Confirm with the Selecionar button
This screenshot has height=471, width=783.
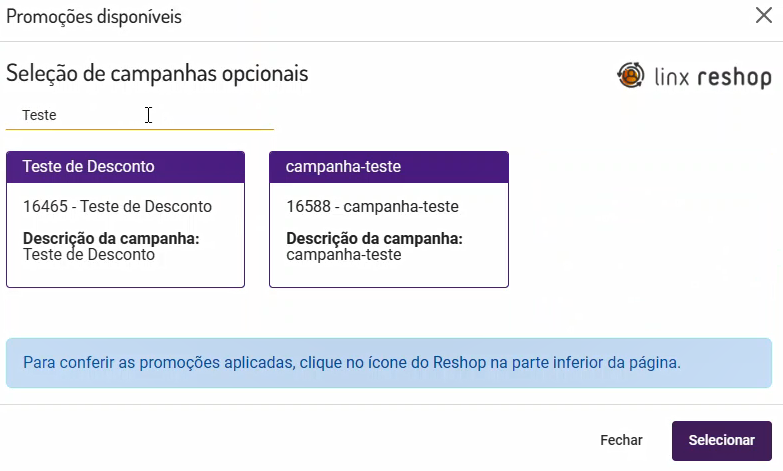721,440
